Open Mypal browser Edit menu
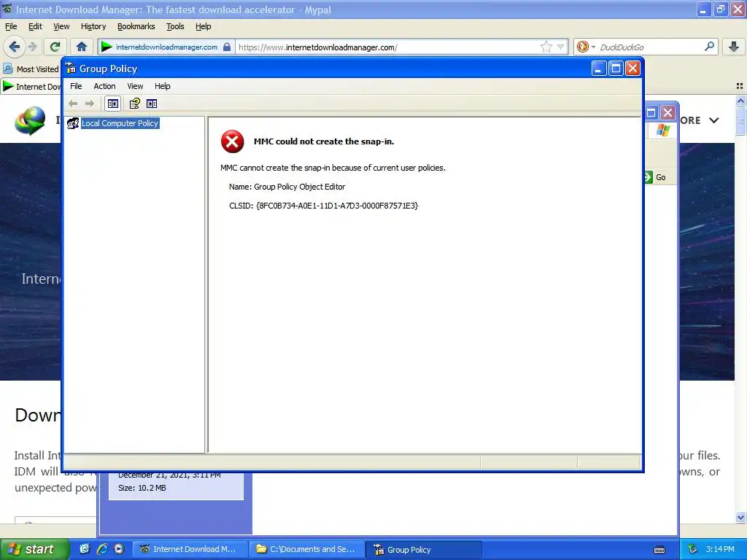This screenshot has height=560, width=747. [35, 27]
